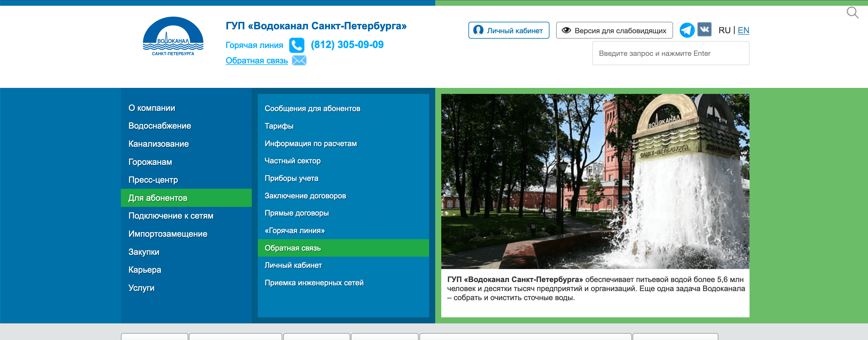This screenshot has width=868, height=340.
Task: Open Частный сектор submenu item
Action: point(292,161)
